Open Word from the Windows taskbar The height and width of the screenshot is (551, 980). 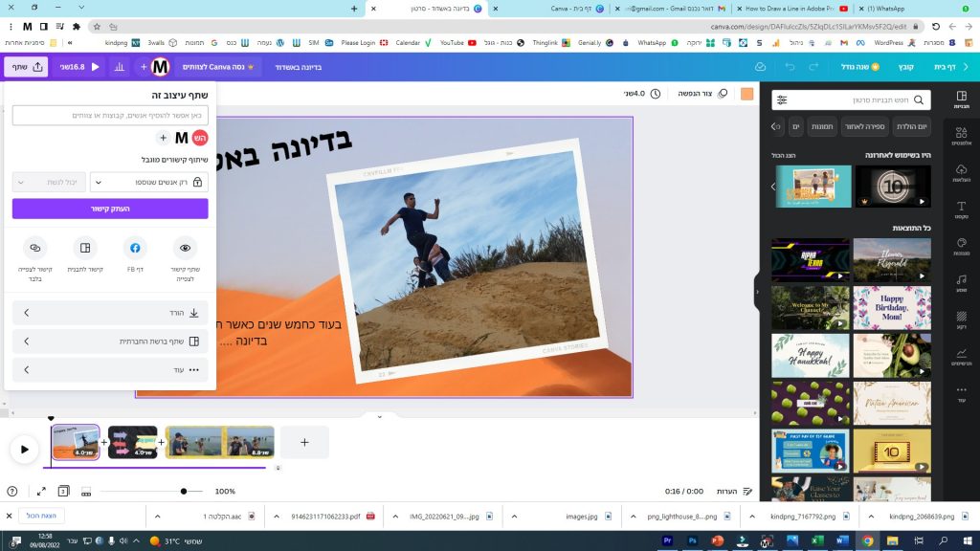click(x=842, y=540)
